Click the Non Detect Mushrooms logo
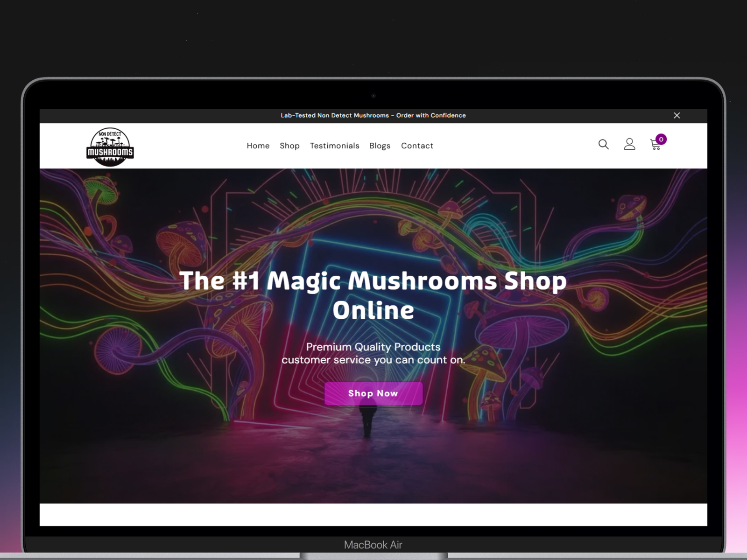The height and width of the screenshot is (560, 747). click(110, 147)
